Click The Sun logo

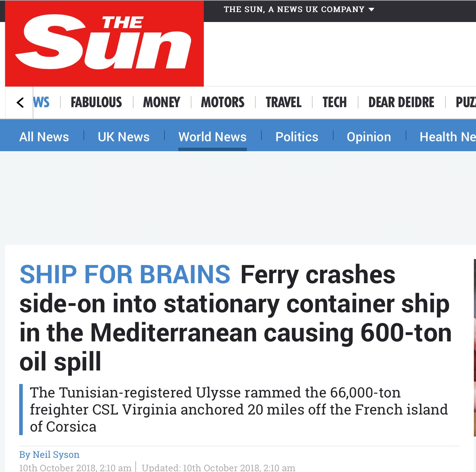[104, 43]
